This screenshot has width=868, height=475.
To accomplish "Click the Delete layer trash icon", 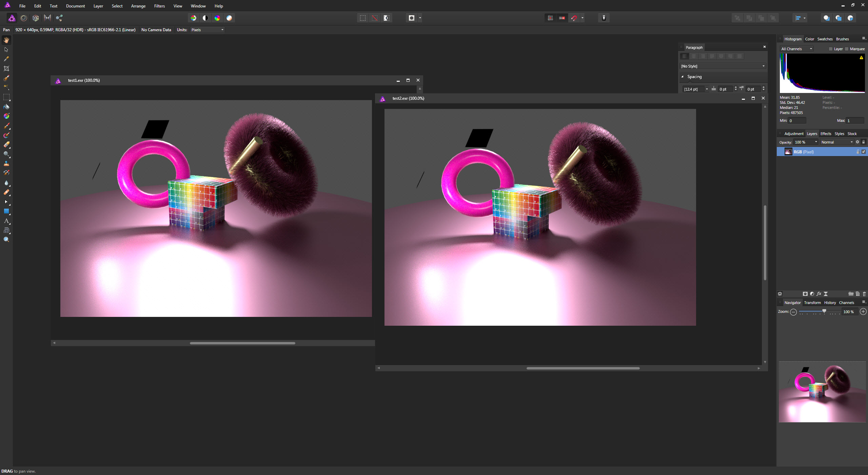I will 864,294.
